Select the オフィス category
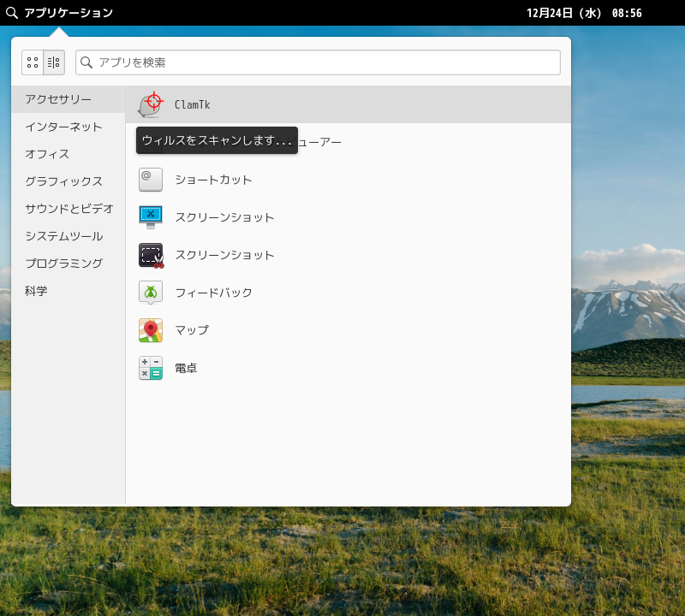The height and width of the screenshot is (616, 685). pyautogui.click(x=68, y=154)
